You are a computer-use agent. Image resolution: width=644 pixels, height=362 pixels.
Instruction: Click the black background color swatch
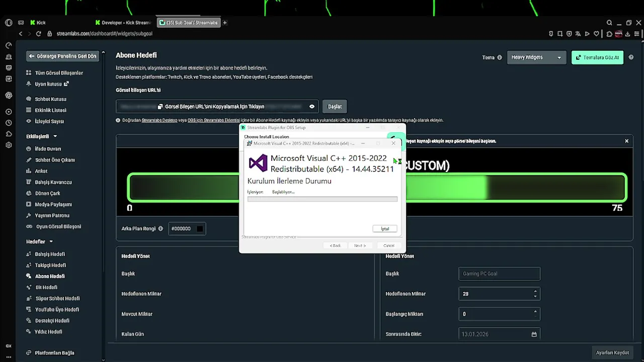tap(200, 229)
